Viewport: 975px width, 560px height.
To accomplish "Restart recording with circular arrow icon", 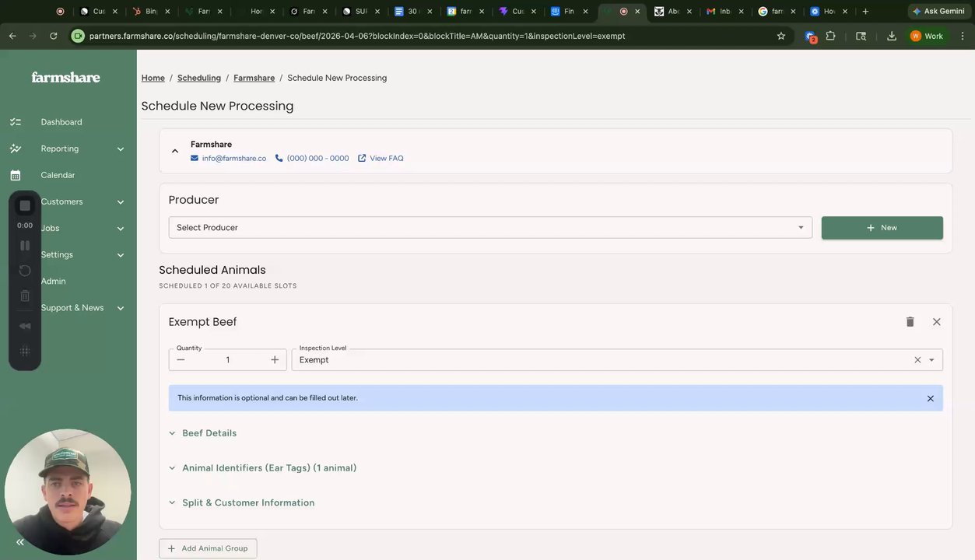I will point(25,271).
